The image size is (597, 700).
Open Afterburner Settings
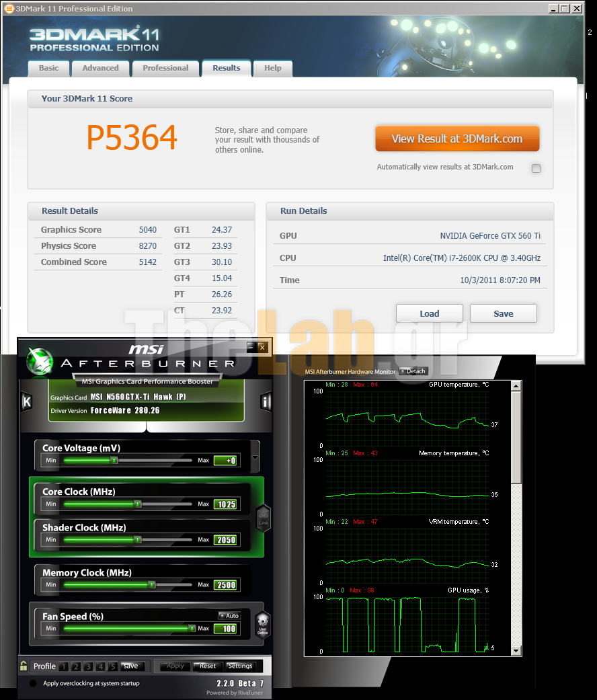241,666
